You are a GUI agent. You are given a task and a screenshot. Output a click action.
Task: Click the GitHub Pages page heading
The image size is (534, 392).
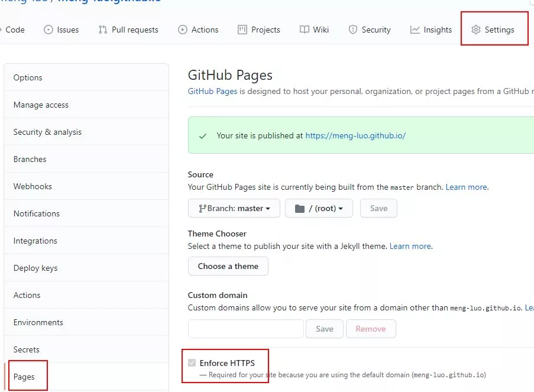coord(230,75)
